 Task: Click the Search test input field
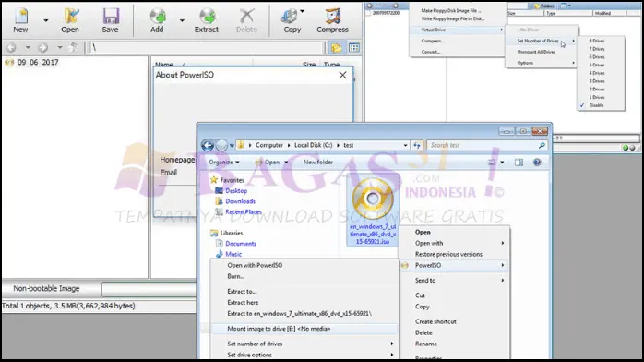tap(483, 145)
